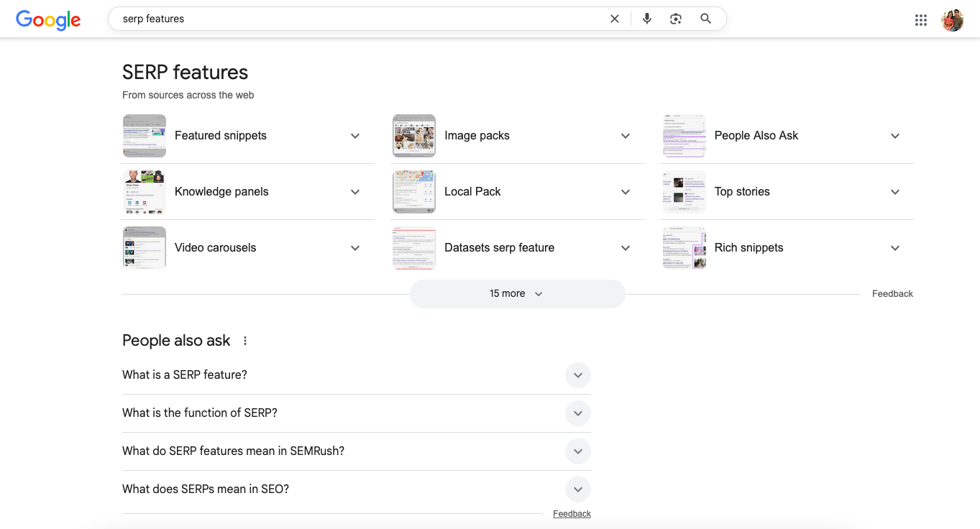Show 15 more SERP features
The width and height of the screenshot is (980, 529).
[x=517, y=293]
